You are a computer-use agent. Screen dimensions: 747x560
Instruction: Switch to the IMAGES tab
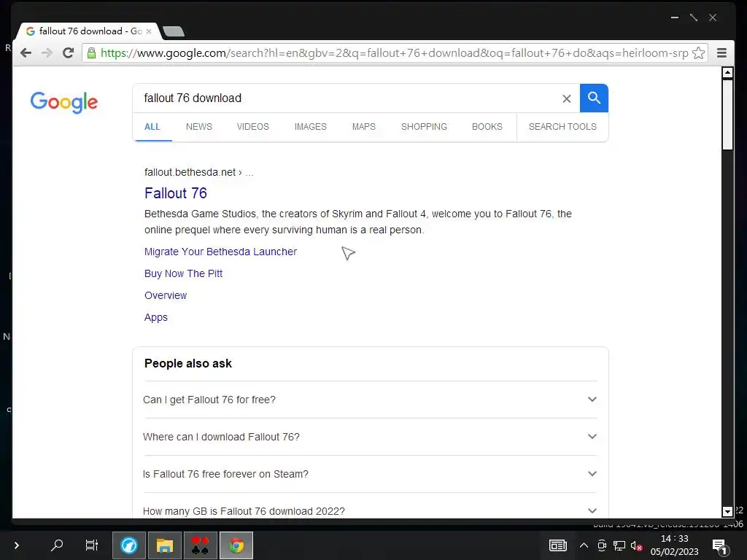311,127
